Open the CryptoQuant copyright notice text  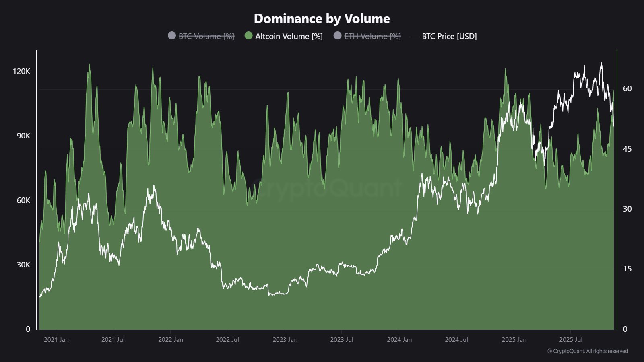(x=588, y=351)
